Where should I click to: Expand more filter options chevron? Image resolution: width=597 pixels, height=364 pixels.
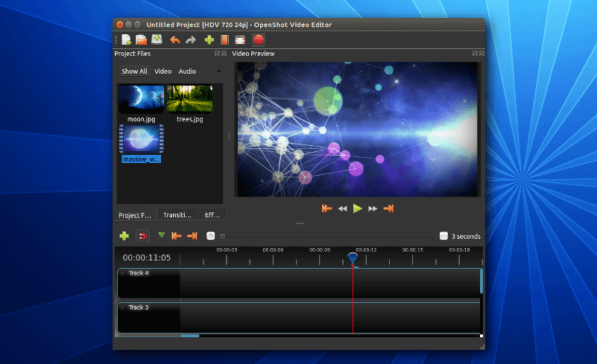[x=219, y=71]
